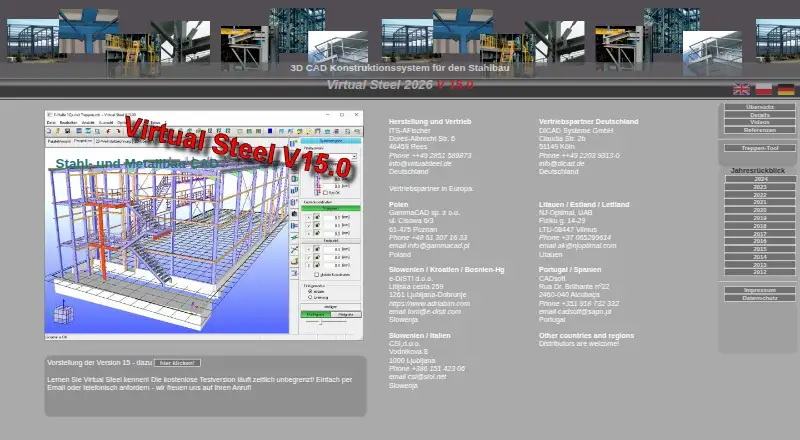Click the 'NJ Optimal, UAB' company name
This screenshot has width=800, height=440.
(x=565, y=212)
